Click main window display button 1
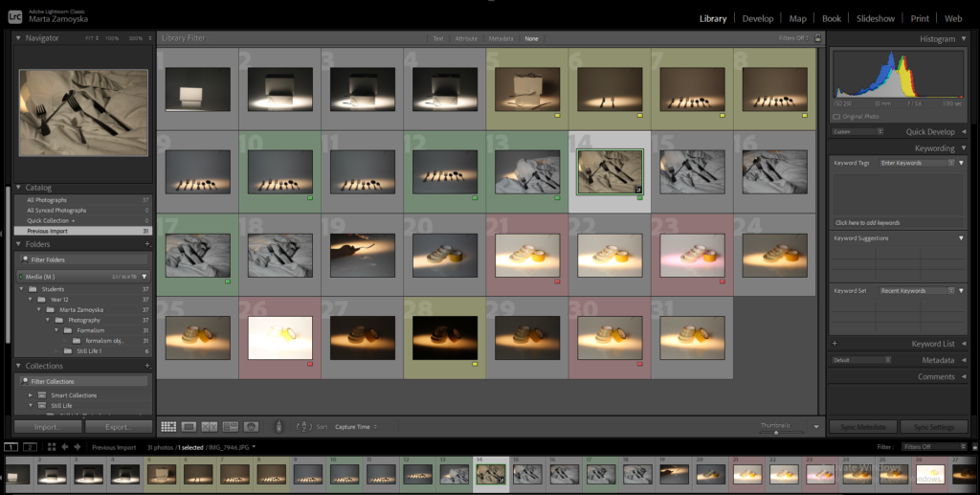 [x=11, y=447]
